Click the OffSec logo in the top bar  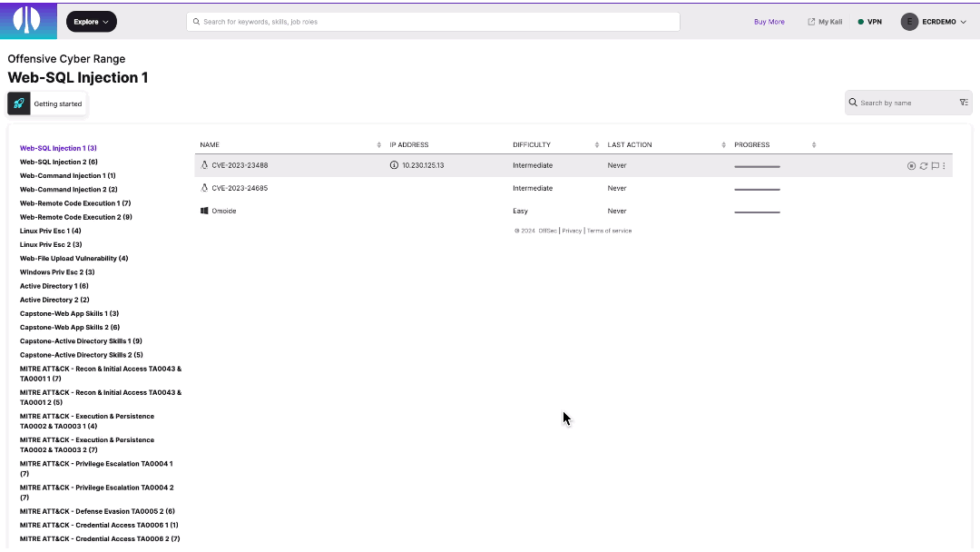click(x=26, y=20)
